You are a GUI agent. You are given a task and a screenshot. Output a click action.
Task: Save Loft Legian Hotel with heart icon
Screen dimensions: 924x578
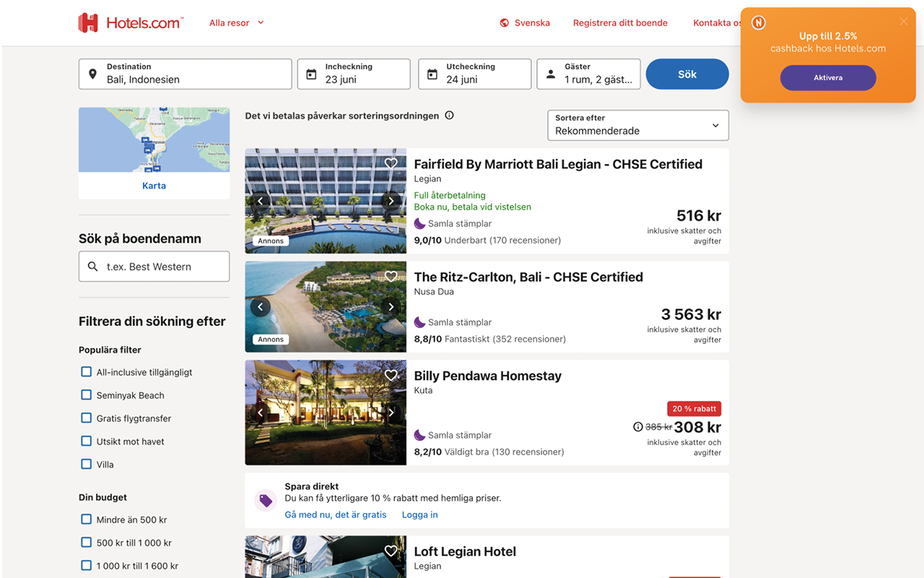pos(391,551)
